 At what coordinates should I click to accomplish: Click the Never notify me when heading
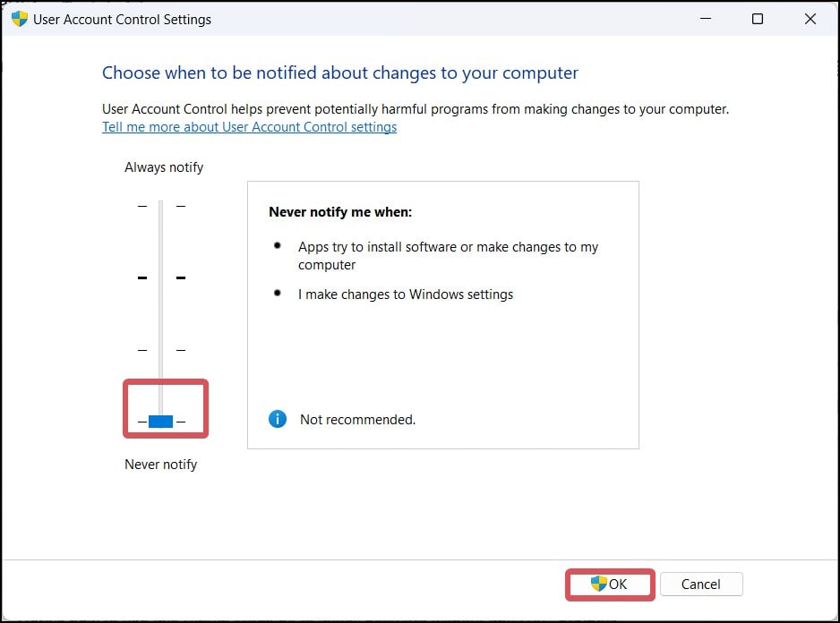pos(340,213)
